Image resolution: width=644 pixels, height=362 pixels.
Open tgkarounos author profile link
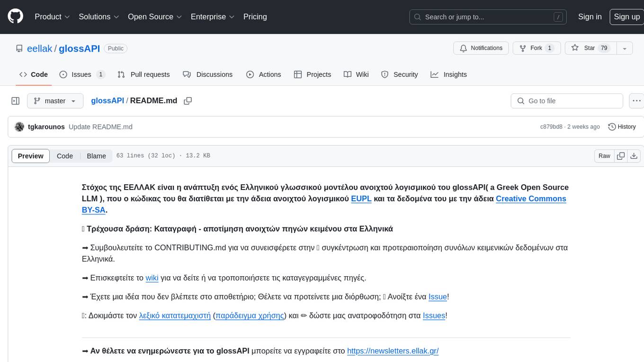(x=46, y=127)
